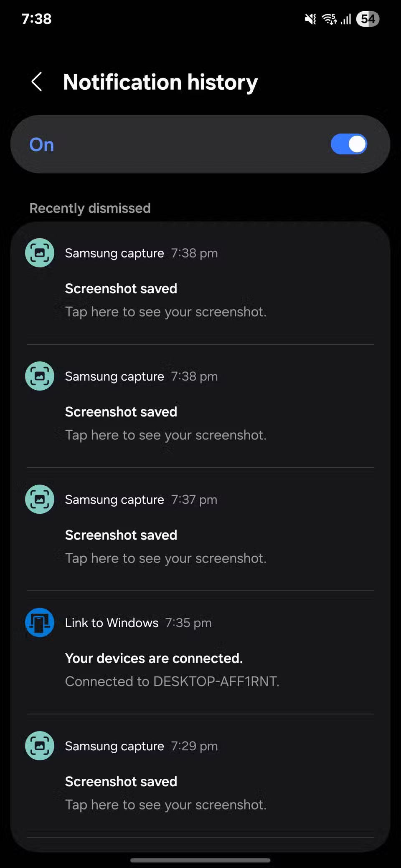401x868 pixels.
Task: Tap the battery indicator showing 54
Action: click(367, 19)
